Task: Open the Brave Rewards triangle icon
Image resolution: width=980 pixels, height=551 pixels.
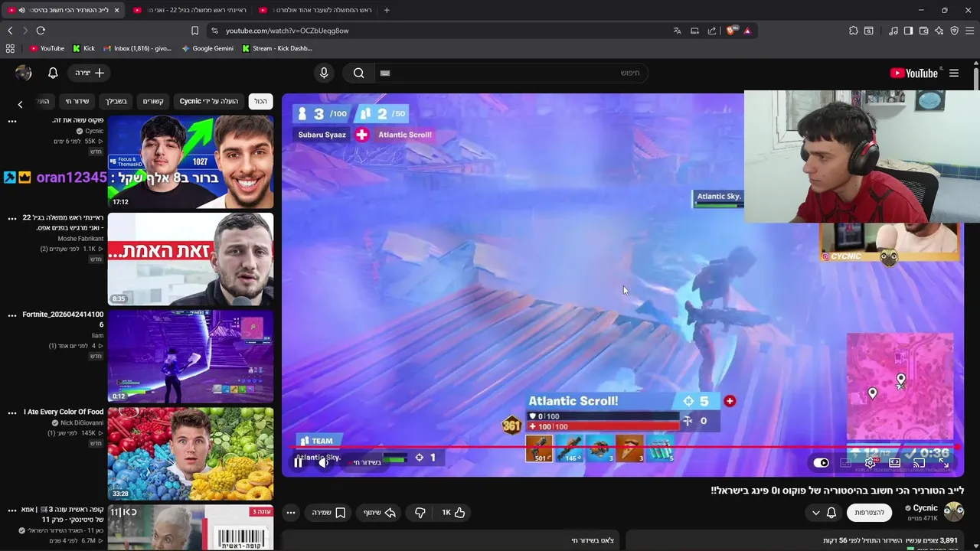Action: (747, 31)
